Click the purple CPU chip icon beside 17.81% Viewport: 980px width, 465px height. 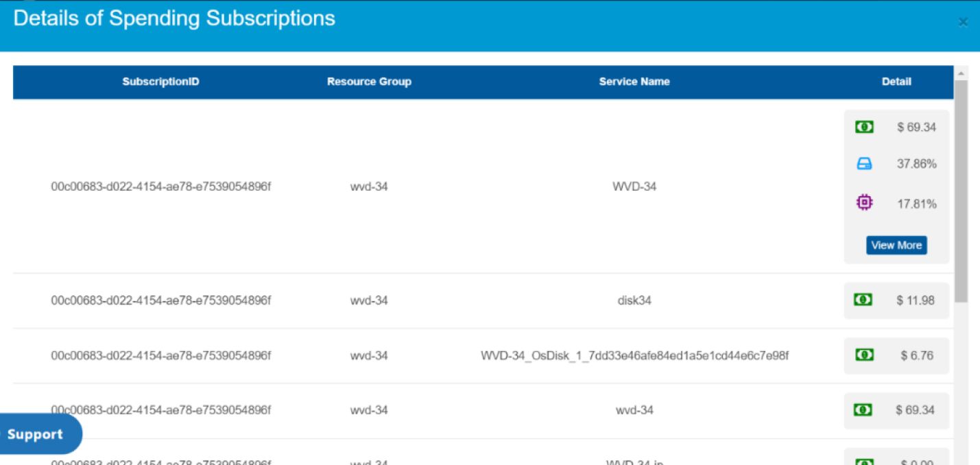pyautogui.click(x=865, y=202)
